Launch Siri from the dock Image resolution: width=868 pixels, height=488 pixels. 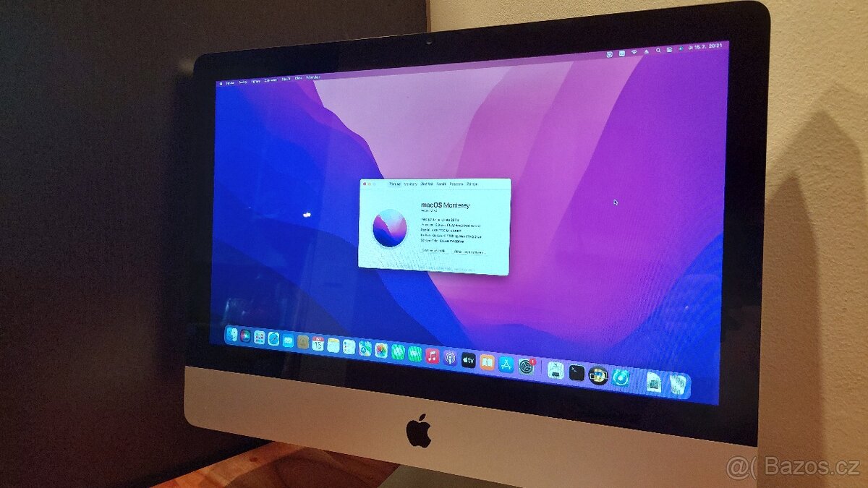point(246,335)
